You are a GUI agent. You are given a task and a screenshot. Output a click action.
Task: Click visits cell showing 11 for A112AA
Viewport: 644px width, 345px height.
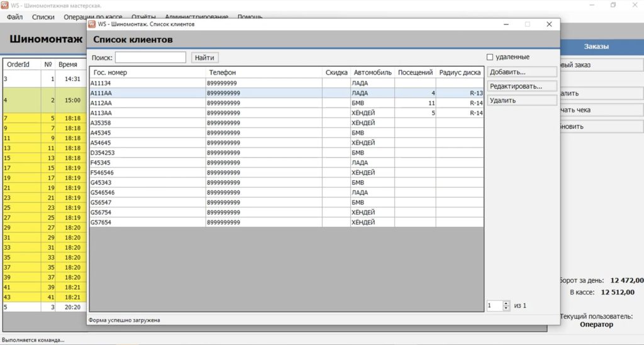(x=415, y=103)
